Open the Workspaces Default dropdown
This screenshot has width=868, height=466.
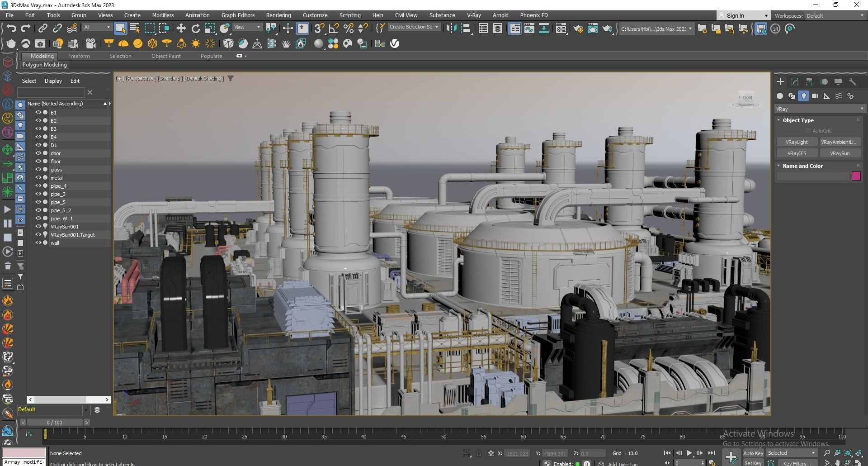(x=835, y=15)
